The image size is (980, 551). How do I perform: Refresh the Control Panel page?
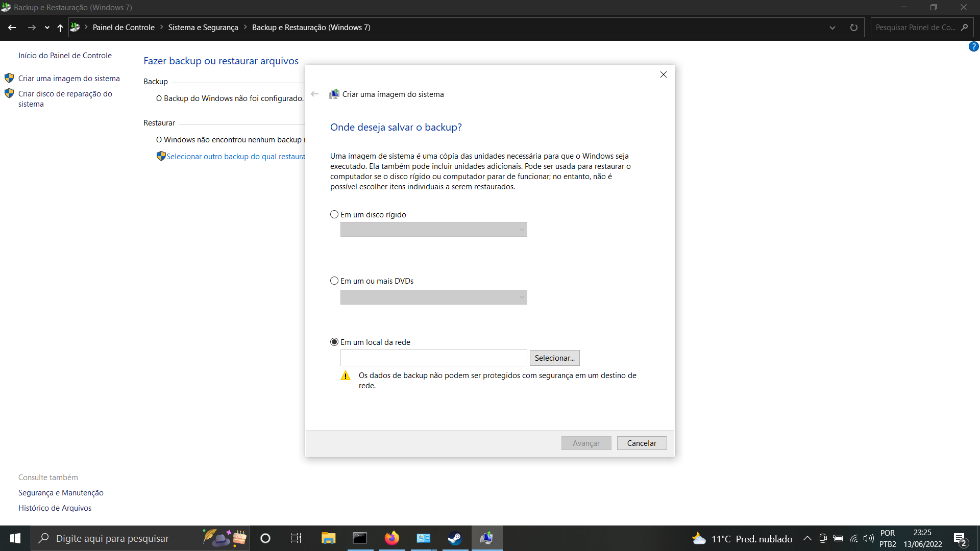tap(854, 28)
